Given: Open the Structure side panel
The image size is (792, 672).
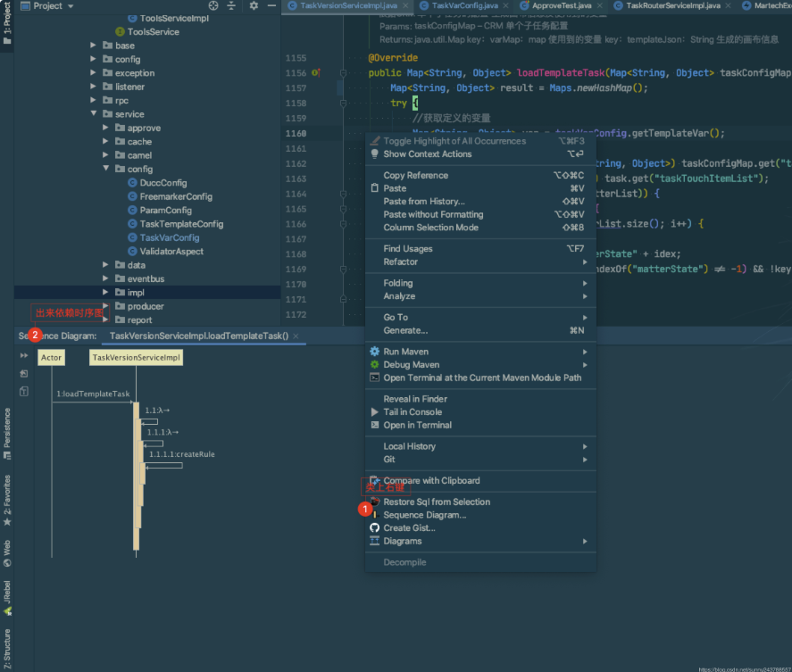Looking at the screenshot, I should [x=7, y=649].
